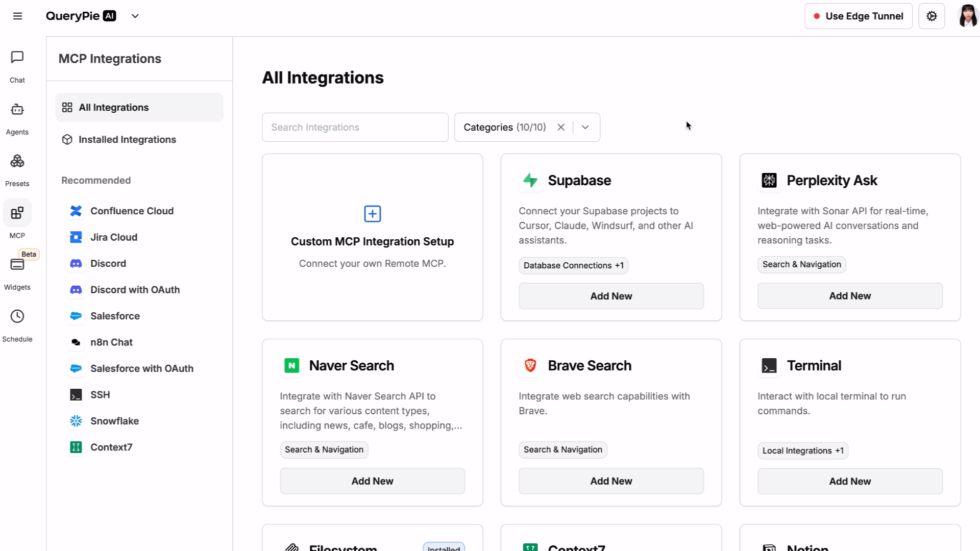This screenshot has width=980, height=551.
Task: Open Snowflake in recommended list
Action: (114, 421)
